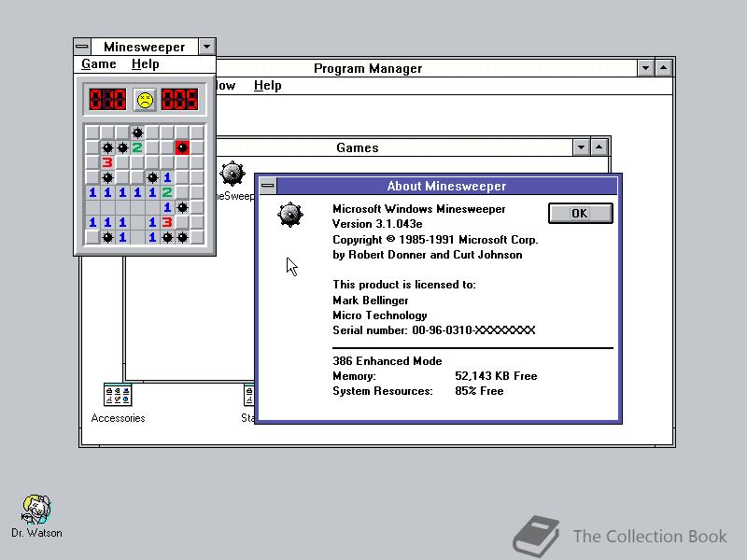Click the mine directly left of upper green 2

pos(122,147)
